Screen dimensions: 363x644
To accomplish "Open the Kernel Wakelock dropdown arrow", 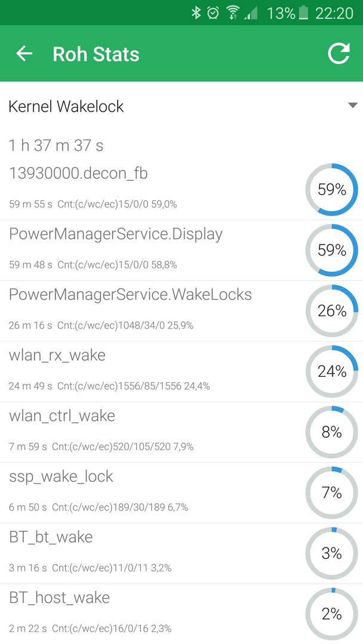I will coord(352,106).
